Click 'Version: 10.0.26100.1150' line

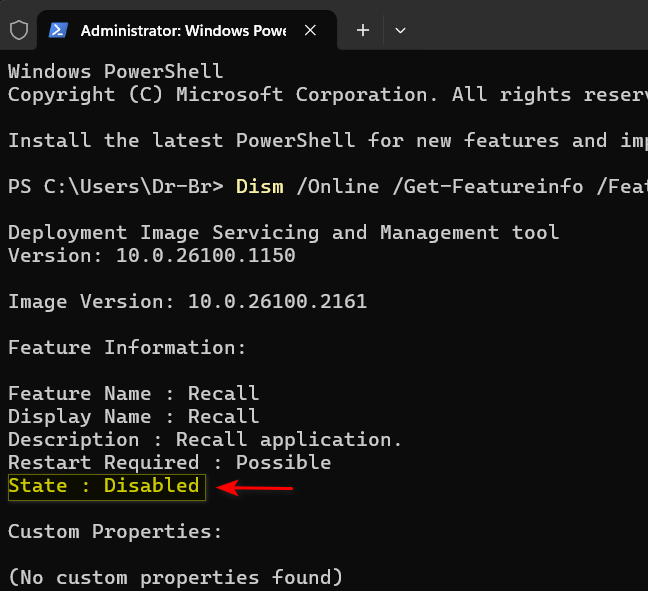pos(152,256)
